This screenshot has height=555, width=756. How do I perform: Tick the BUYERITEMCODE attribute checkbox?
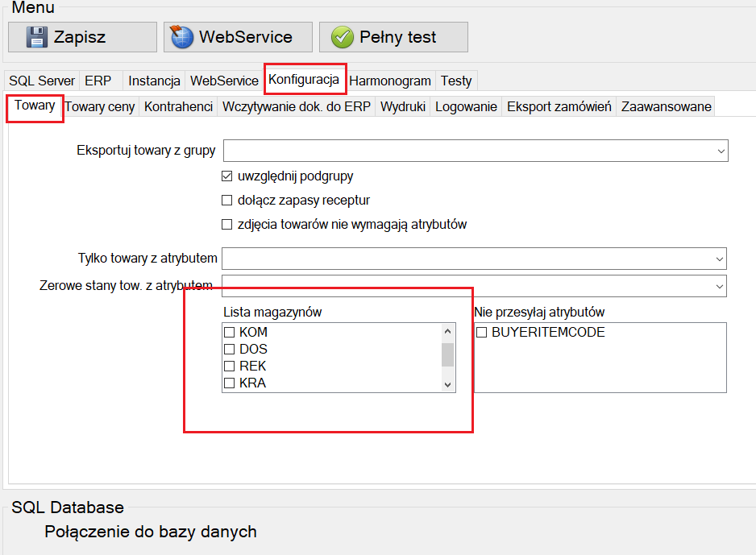coord(481,332)
